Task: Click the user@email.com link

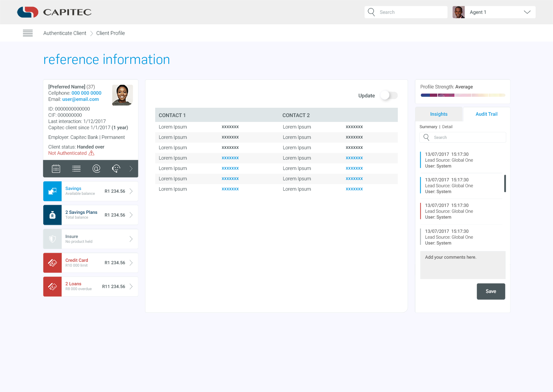Action: 81,99
